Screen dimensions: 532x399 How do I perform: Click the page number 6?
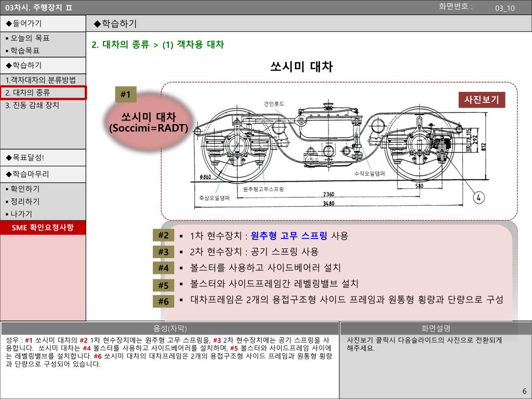[x=525, y=391]
